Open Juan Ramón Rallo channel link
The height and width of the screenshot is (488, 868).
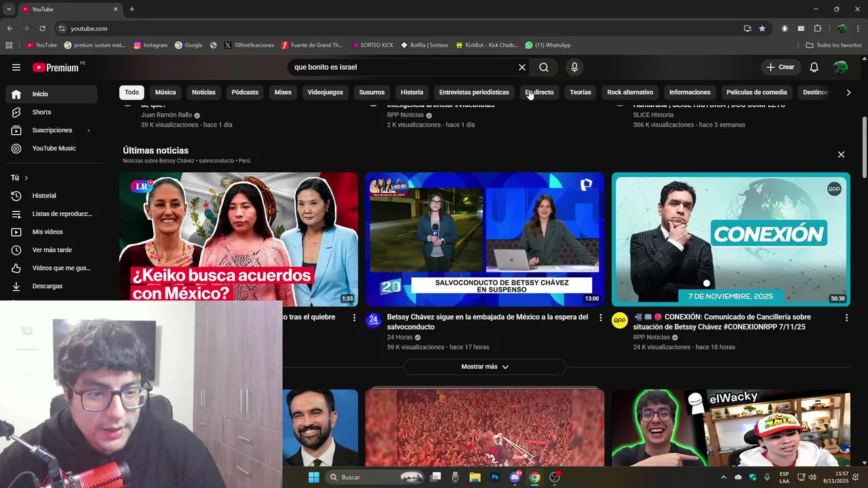166,115
